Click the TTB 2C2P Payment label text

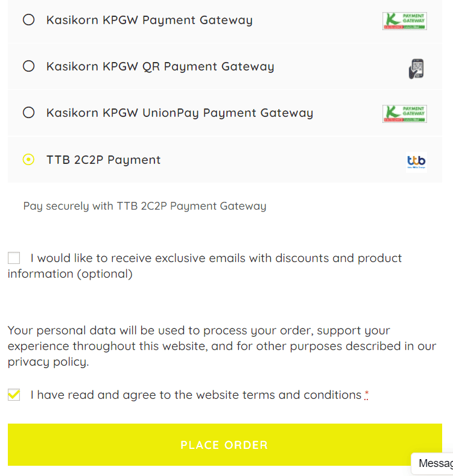(103, 160)
